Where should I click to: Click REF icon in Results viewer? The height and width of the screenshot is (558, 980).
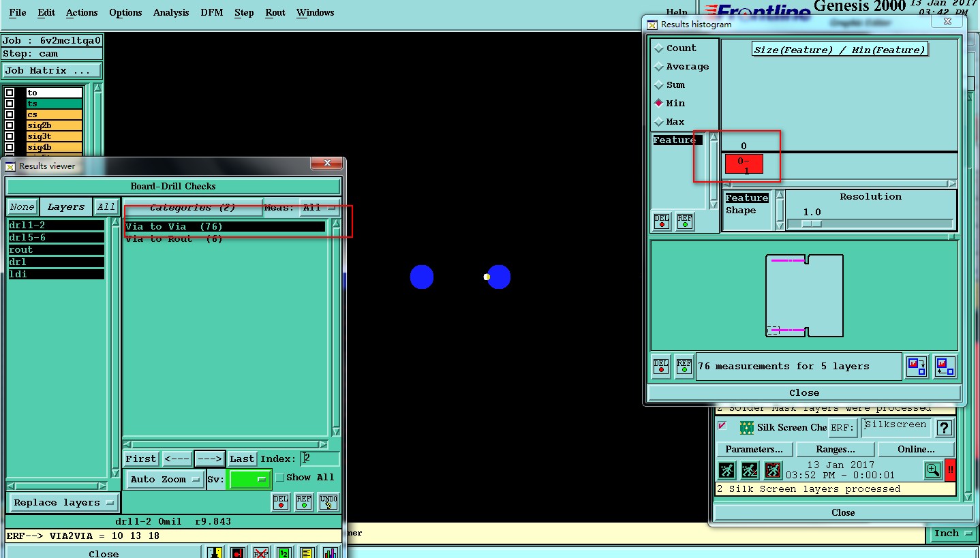[x=304, y=502]
